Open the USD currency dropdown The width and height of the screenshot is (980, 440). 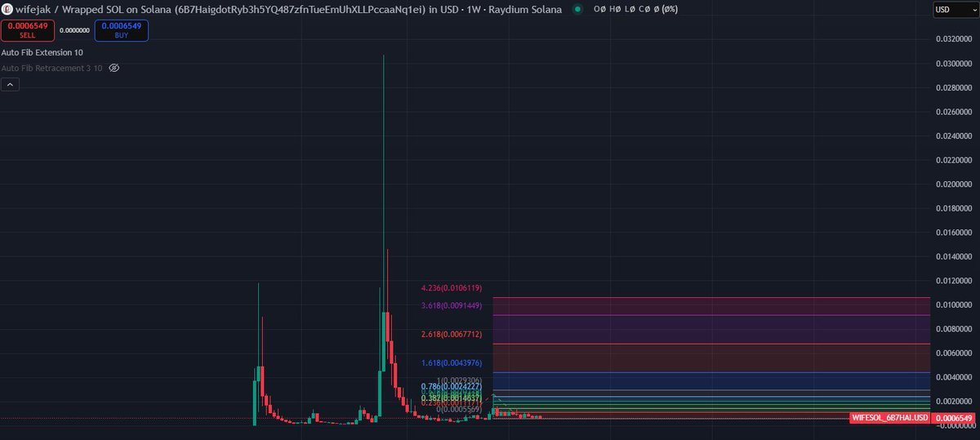pos(955,10)
